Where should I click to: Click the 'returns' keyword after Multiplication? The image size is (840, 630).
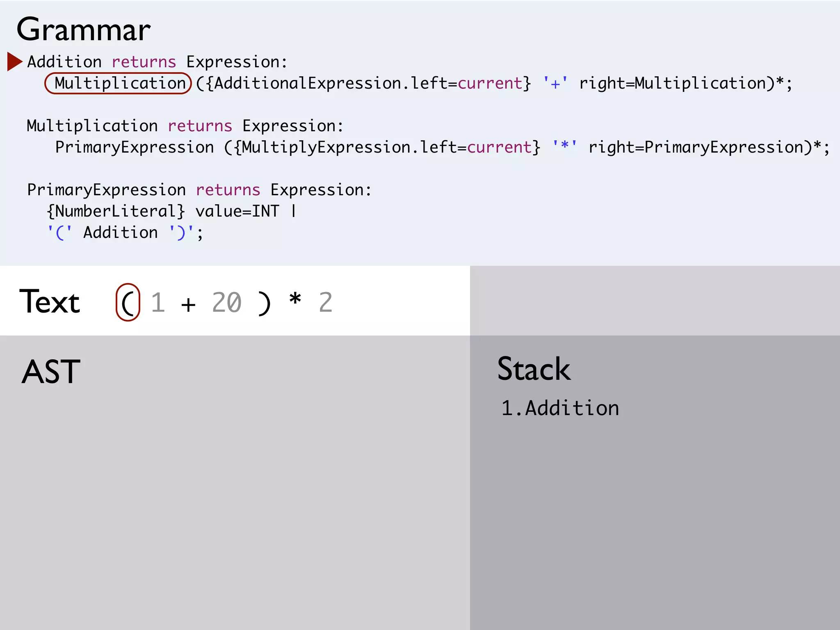[x=200, y=126]
